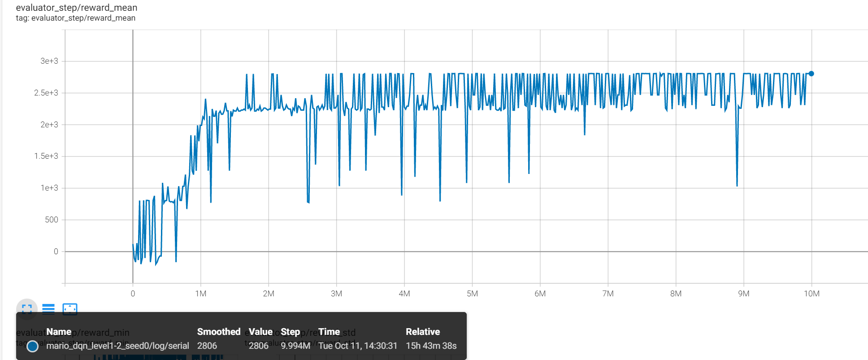Click the 5M x-axis tick label
The image size is (868, 360).
[x=472, y=294]
